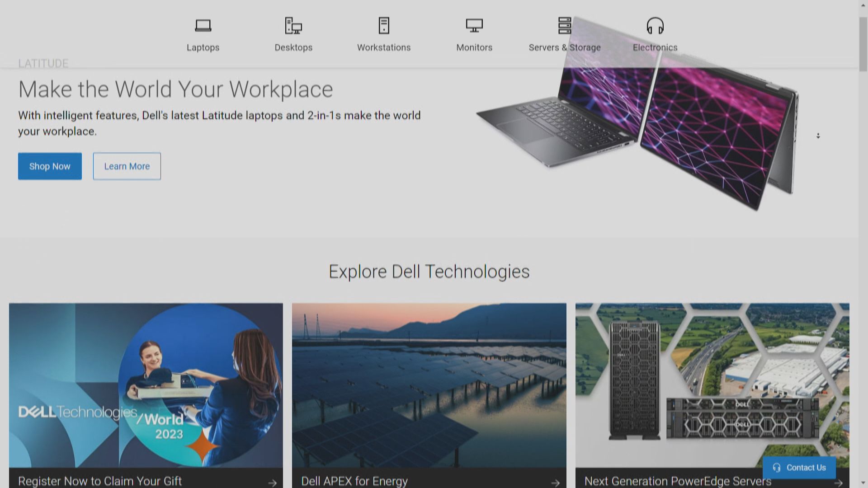Open the Dell APEX for Energy title link
This screenshot has width=868, height=488.
354,481
